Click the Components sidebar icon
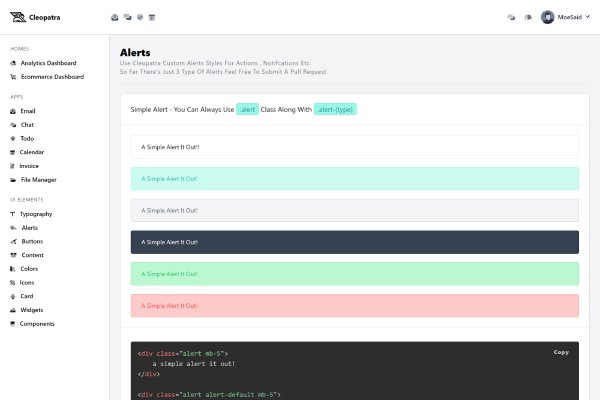The width and height of the screenshot is (600, 400). tap(13, 324)
